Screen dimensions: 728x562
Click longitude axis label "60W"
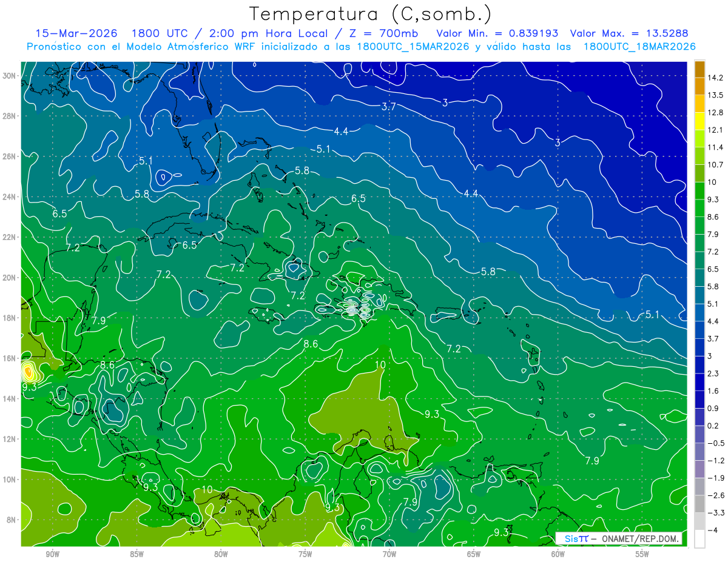558,554
